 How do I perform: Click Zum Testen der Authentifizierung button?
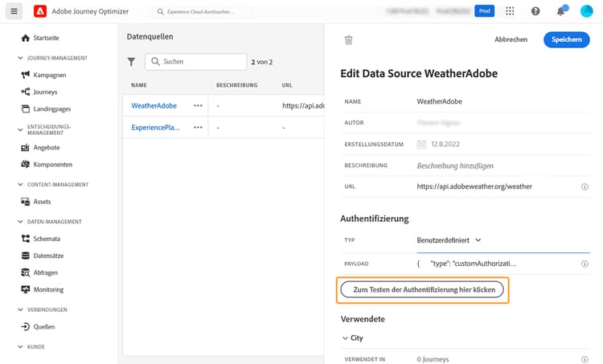tap(424, 289)
